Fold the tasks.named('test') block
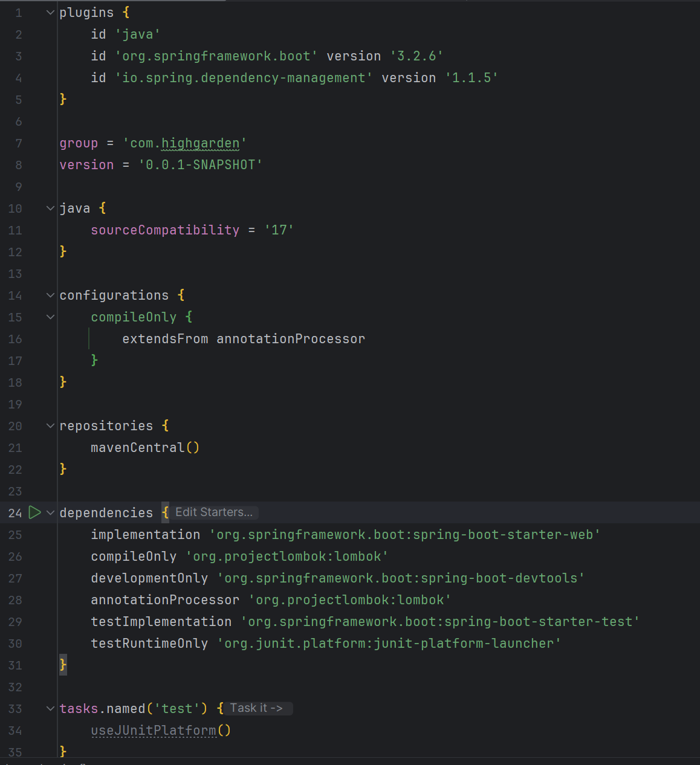The height and width of the screenshot is (765, 700). click(51, 708)
